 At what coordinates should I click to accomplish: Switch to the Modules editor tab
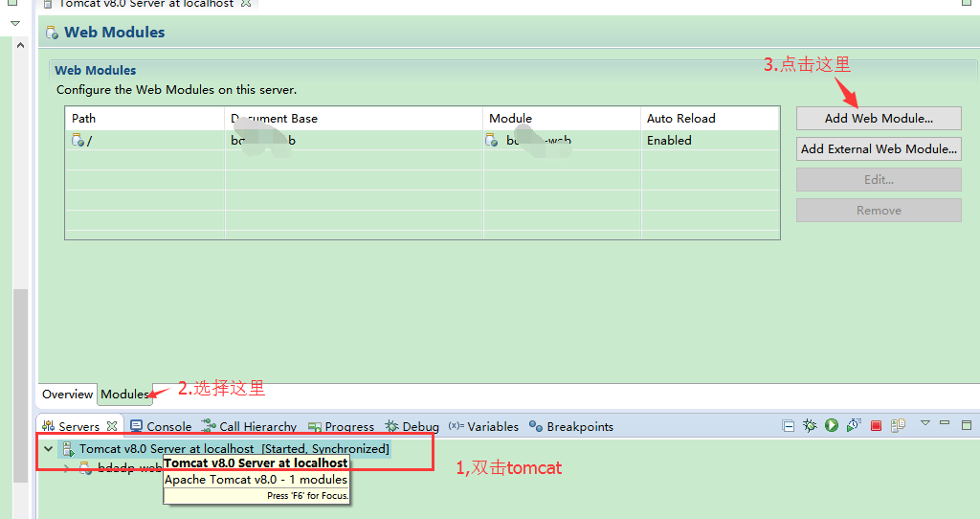124,395
